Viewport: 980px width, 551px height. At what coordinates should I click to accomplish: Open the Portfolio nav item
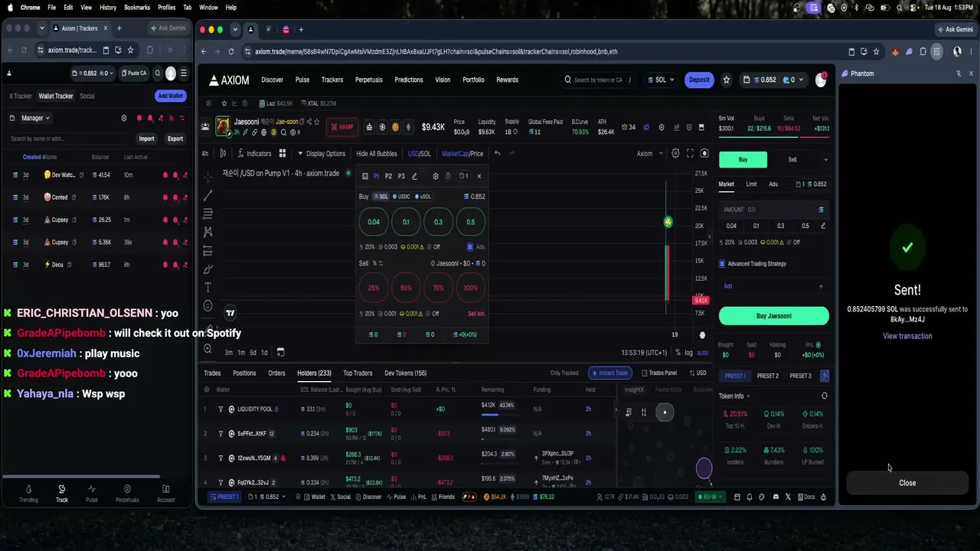[473, 80]
